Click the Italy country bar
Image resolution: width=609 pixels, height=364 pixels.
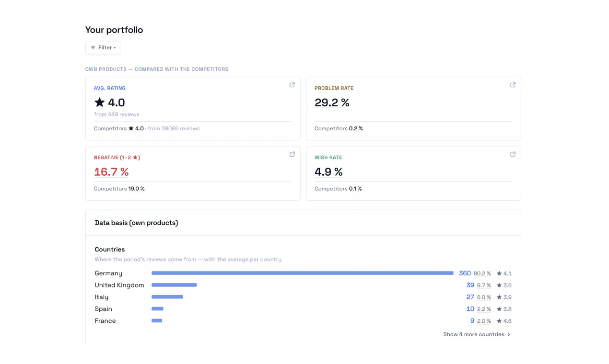(167, 297)
